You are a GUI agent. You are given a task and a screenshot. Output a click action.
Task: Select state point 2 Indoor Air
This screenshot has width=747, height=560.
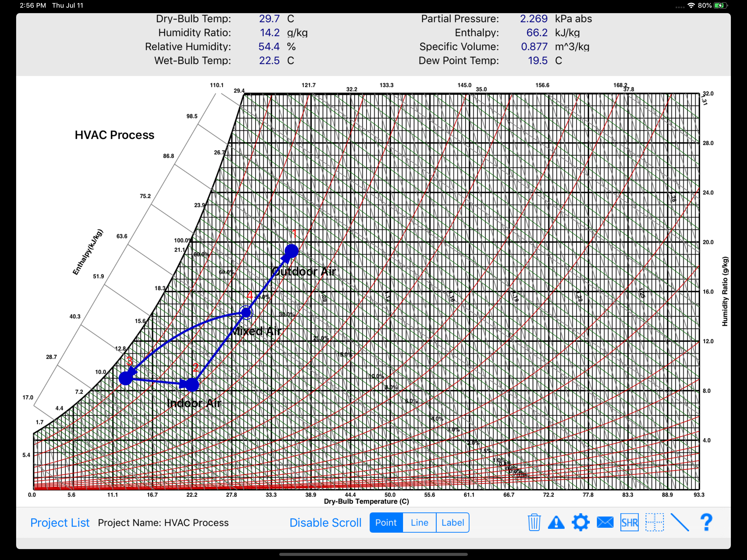(192, 384)
